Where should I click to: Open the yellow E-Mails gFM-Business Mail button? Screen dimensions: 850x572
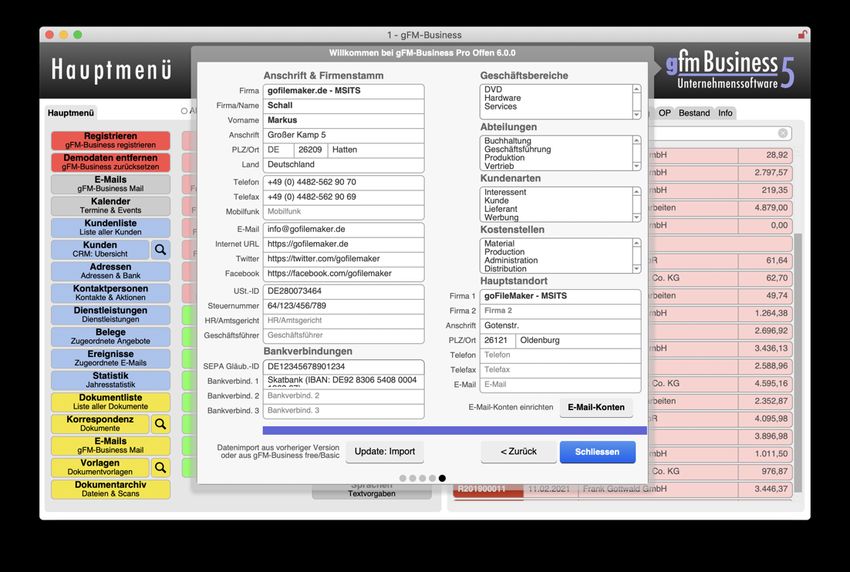(111, 446)
